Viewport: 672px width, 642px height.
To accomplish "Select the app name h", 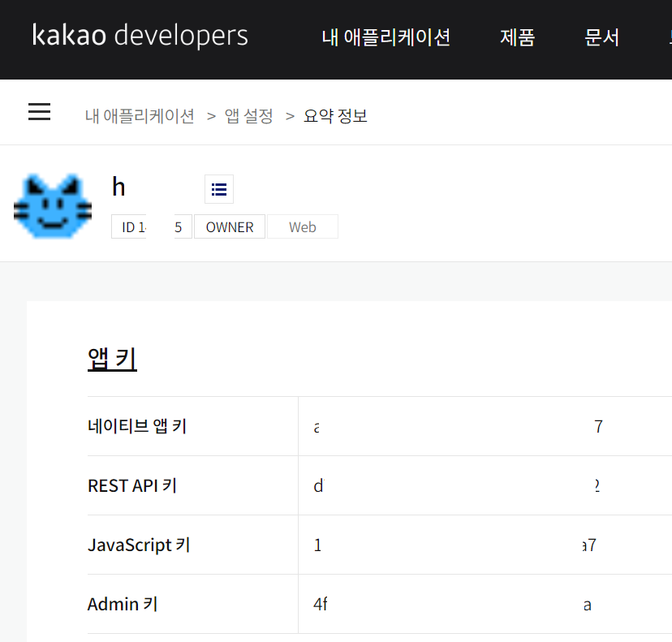I will coord(118,187).
